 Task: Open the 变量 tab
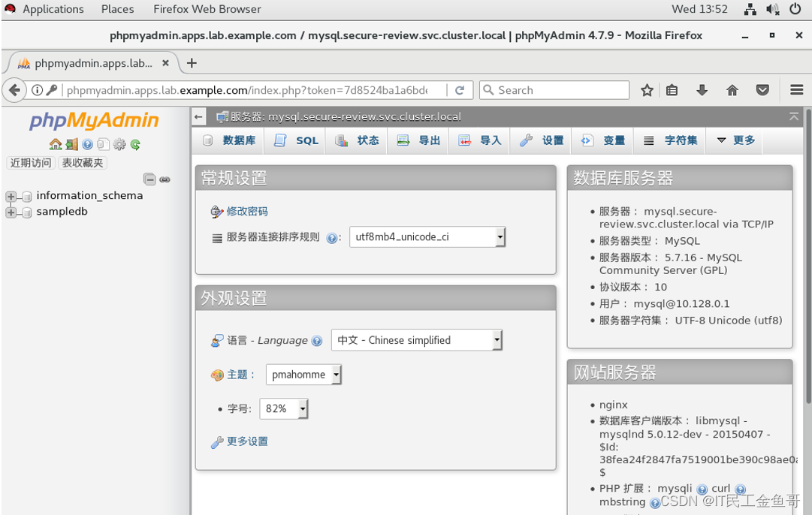tap(602, 140)
